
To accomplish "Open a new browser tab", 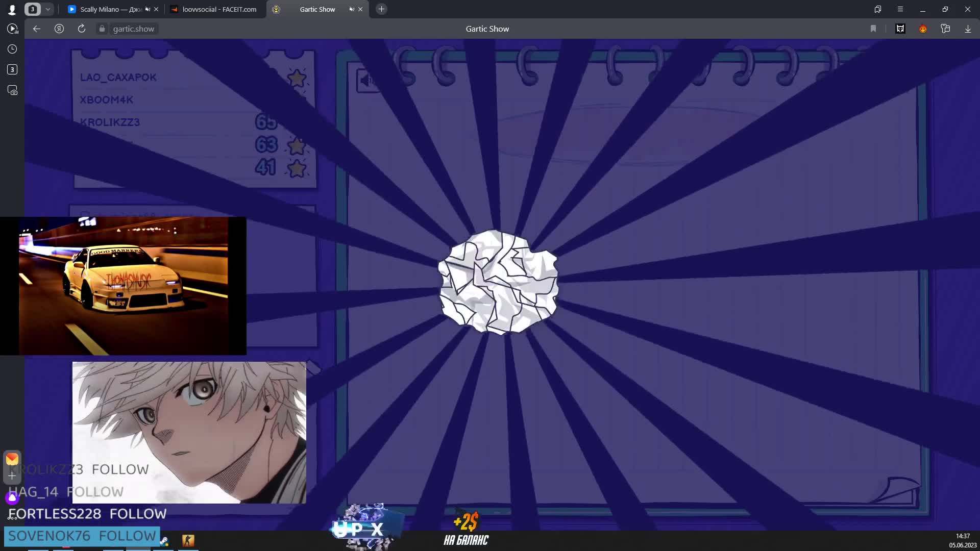I will pyautogui.click(x=381, y=9).
